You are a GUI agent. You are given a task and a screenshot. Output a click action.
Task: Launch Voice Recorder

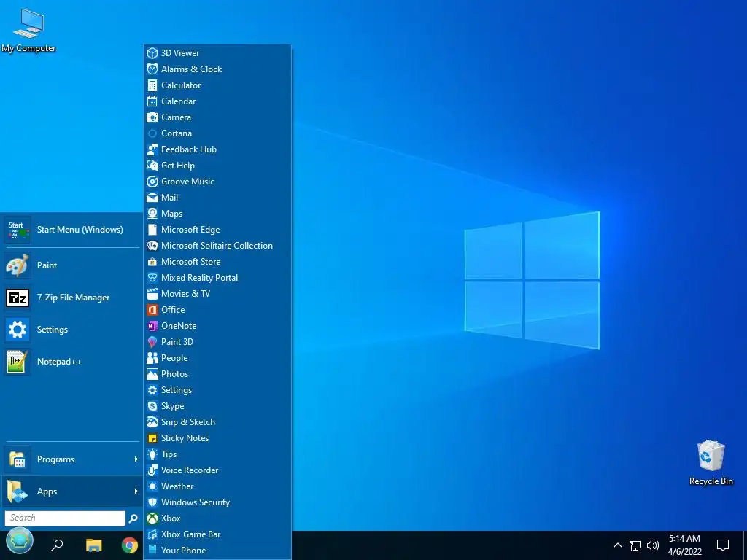217,470
